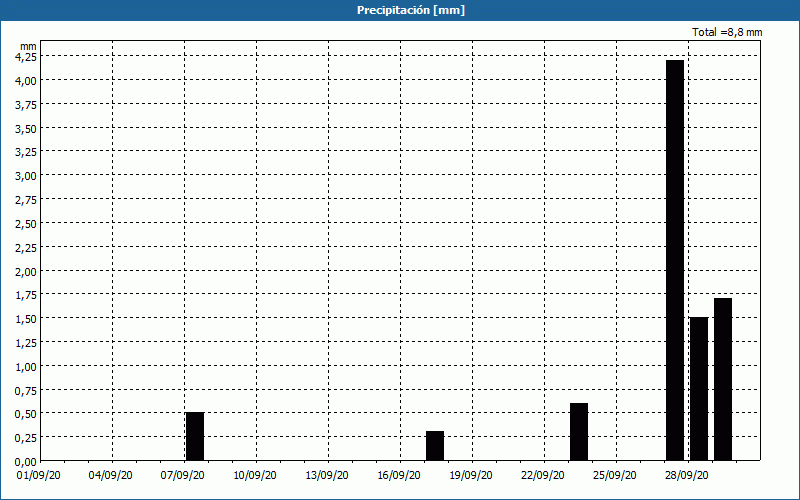The image size is (800, 500).
Task: Click the 2,00 y-axis label
Action: pos(26,272)
